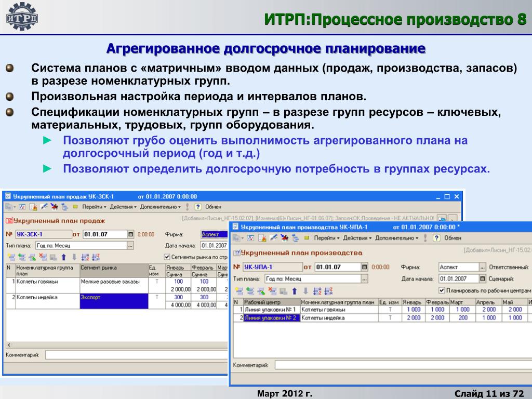Select 'Линия упаковки № 1' row
Screen dimensions: 532x399
tap(272, 310)
